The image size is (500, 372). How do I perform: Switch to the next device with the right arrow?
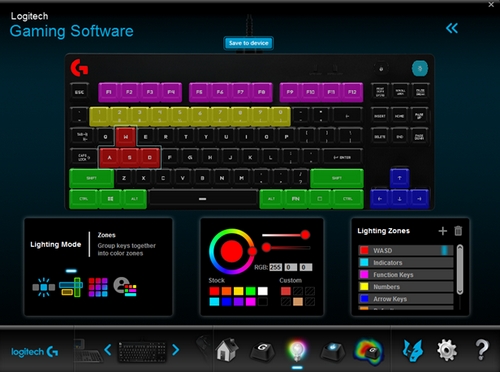tap(176, 350)
